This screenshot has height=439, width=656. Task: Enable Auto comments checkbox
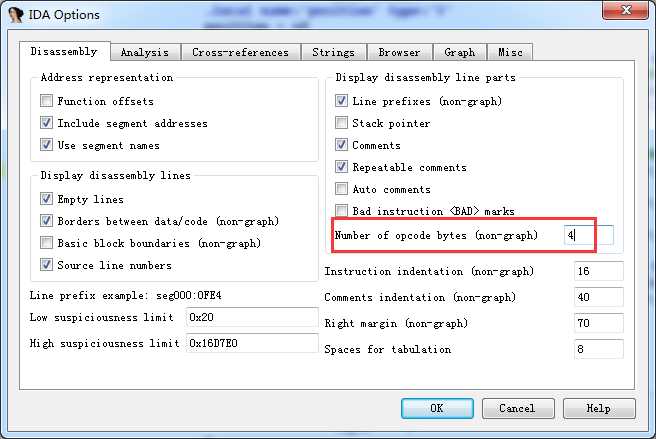point(341,189)
